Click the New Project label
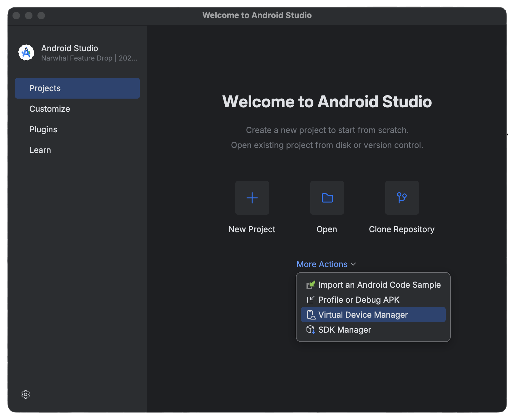 coord(252,229)
